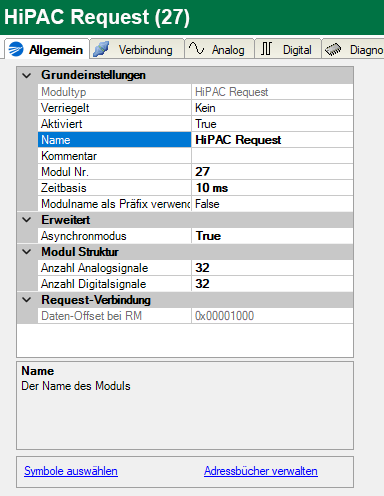Click the Digital tab pulse icon
384x496 pixels.
click(x=266, y=49)
